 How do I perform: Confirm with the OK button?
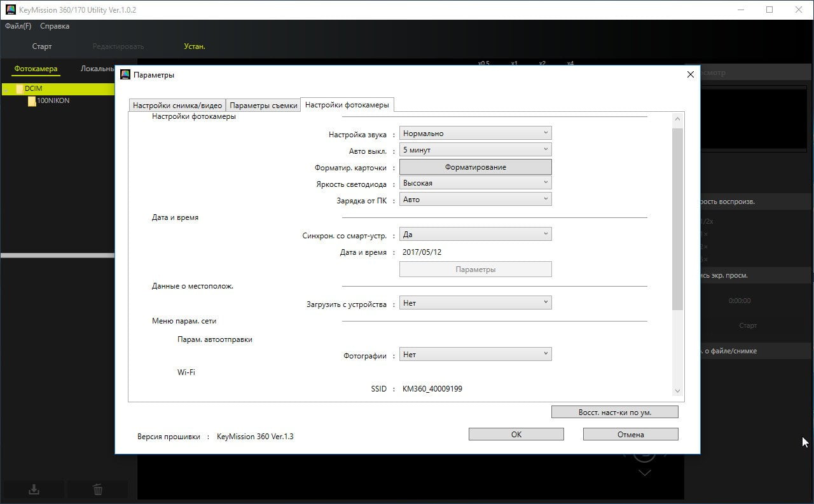click(x=516, y=435)
